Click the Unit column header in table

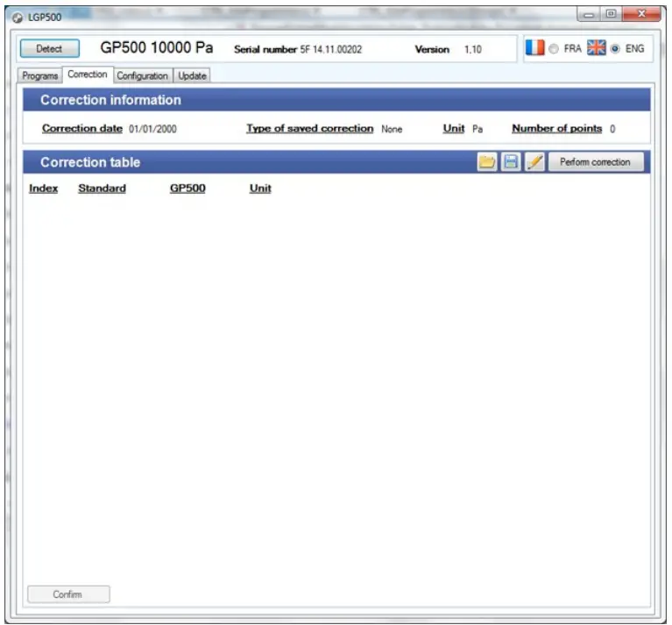[x=260, y=188]
